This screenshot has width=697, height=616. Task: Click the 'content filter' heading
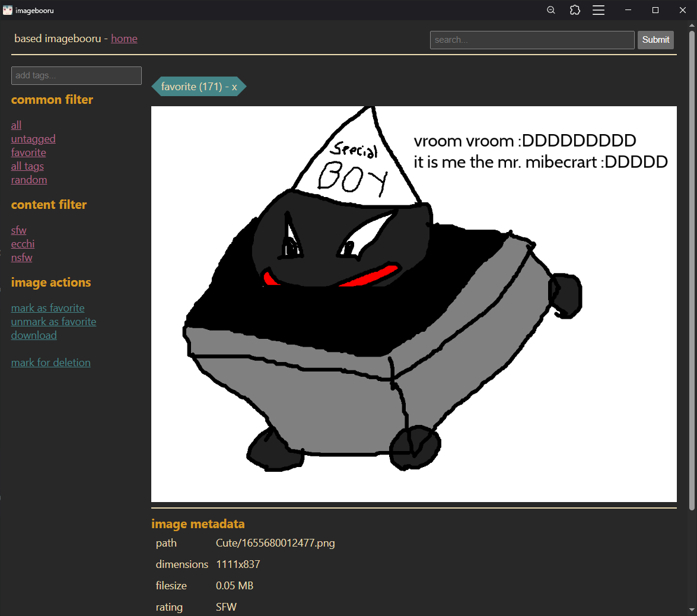point(49,205)
